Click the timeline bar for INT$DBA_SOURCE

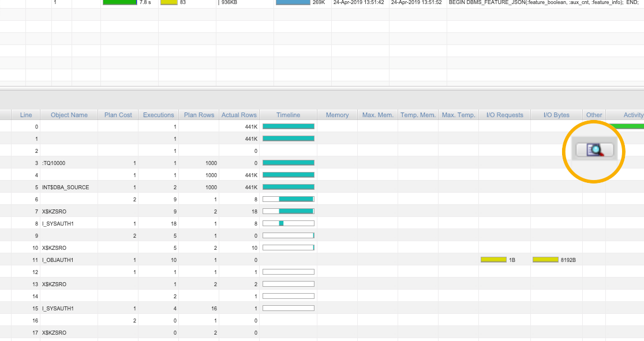tap(289, 188)
